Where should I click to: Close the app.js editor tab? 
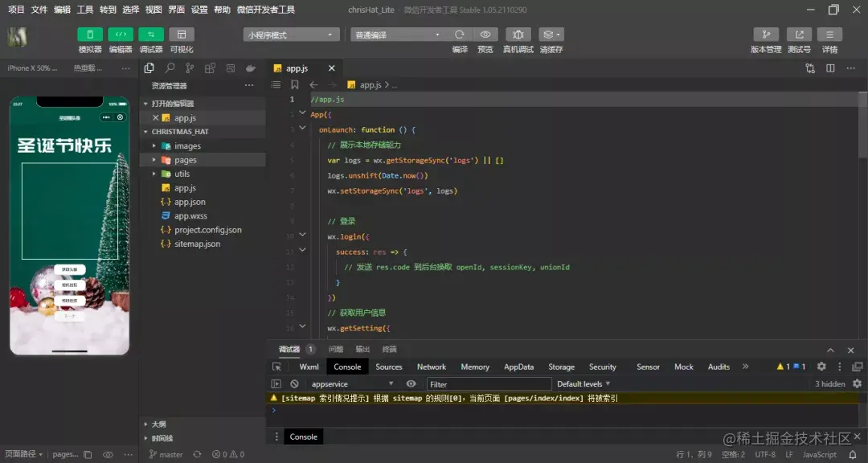coord(332,68)
